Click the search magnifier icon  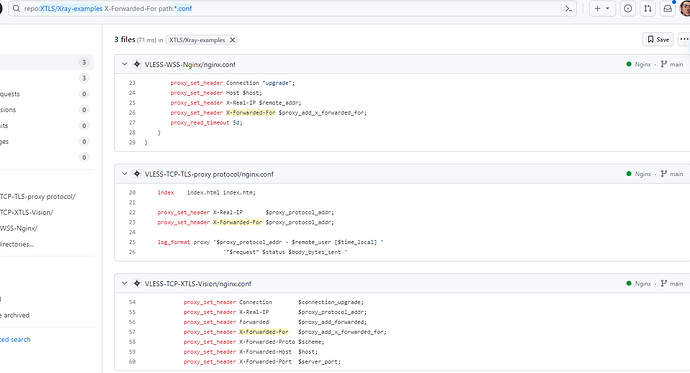[16, 8]
